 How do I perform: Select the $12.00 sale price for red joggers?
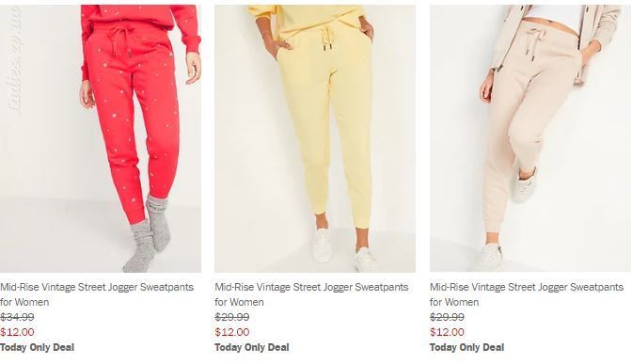pyautogui.click(x=17, y=332)
